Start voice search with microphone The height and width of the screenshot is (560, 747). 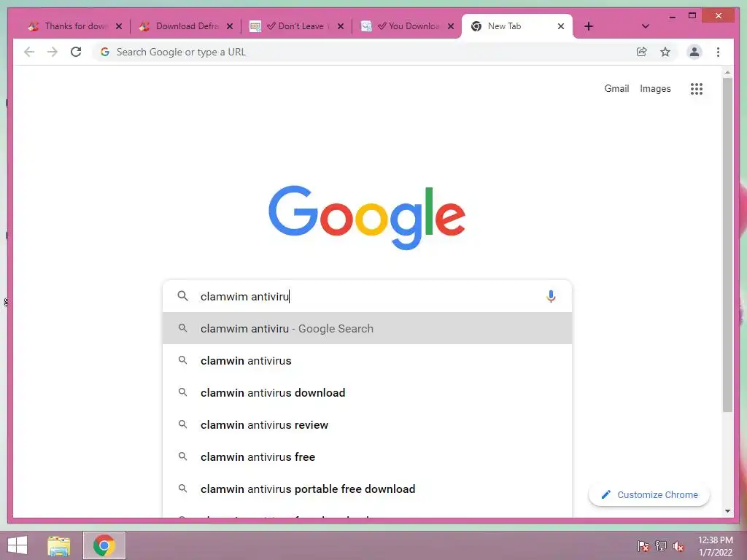coord(551,296)
